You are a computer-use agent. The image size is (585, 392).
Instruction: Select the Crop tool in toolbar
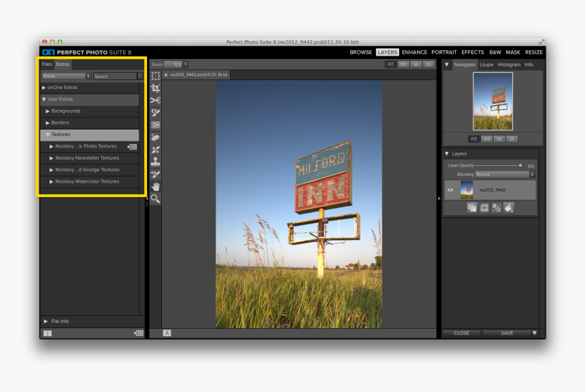155,88
